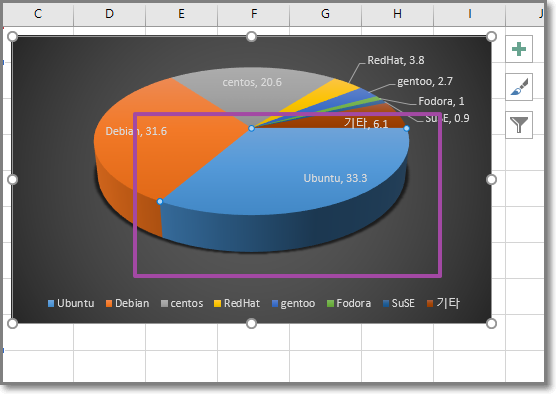Click the left-middle chart resize handle

click(12, 180)
